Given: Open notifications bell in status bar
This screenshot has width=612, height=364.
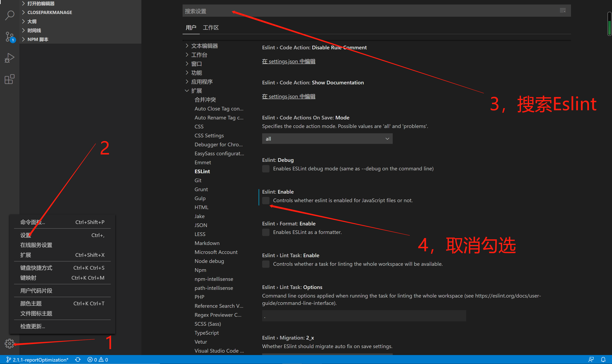Looking at the screenshot, I should tap(603, 360).
